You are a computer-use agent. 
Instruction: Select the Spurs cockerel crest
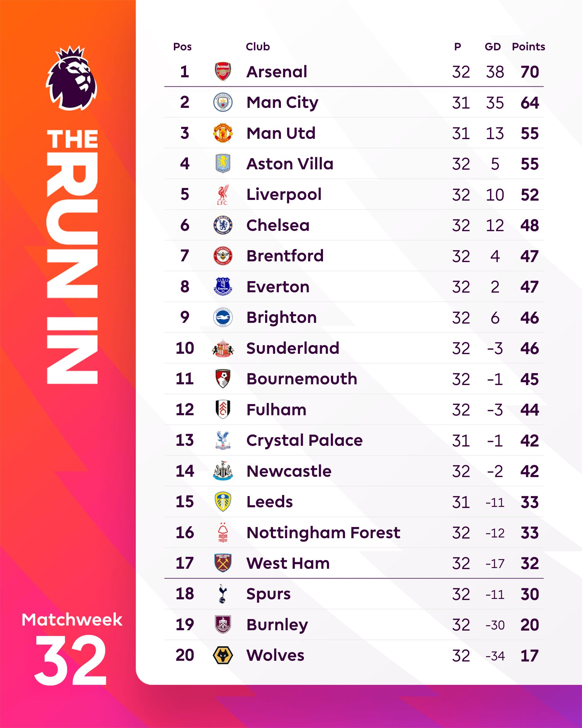223,594
